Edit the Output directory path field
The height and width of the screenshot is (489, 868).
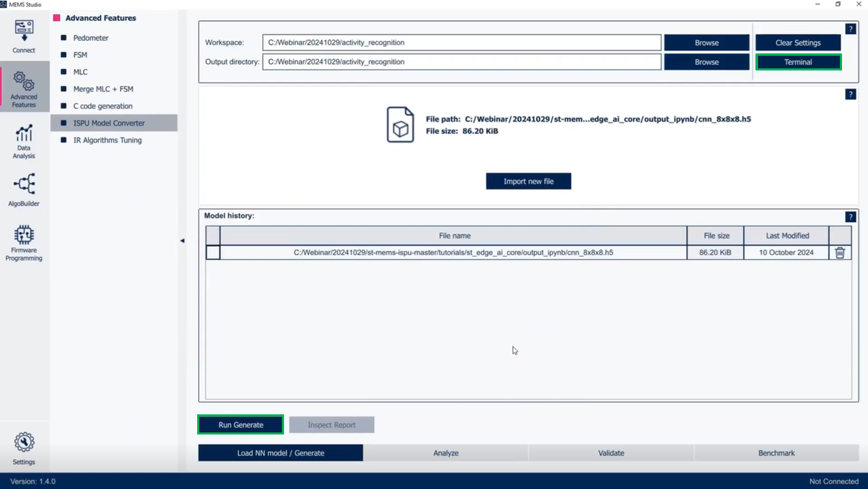461,62
